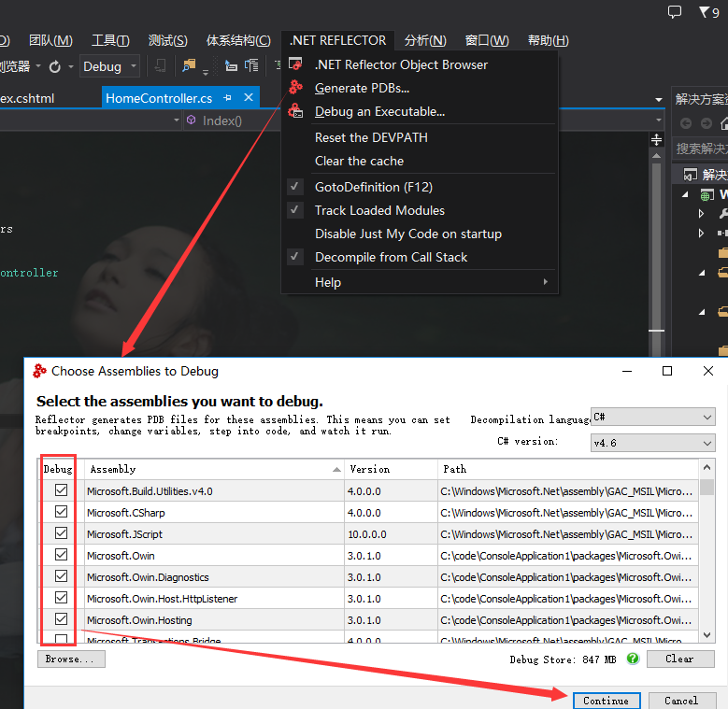Open the feedback speech bubble icon
This screenshot has width=728, height=709.
click(675, 11)
